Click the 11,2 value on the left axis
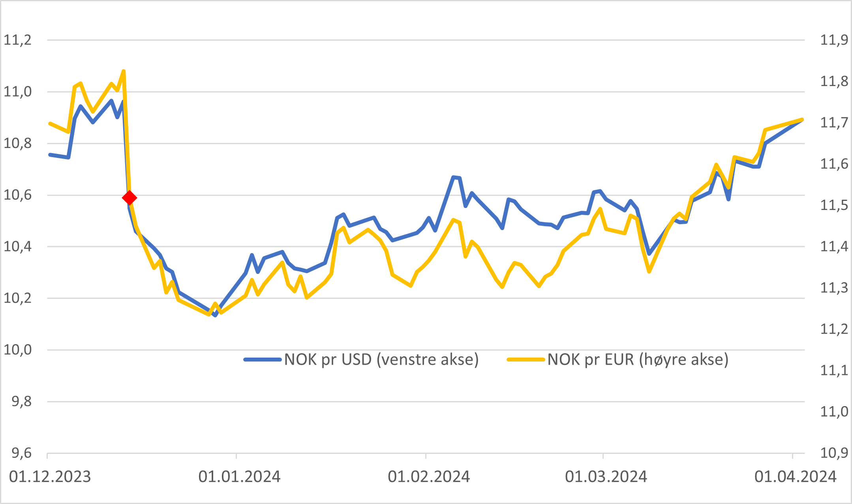852x504 pixels. coord(17,40)
